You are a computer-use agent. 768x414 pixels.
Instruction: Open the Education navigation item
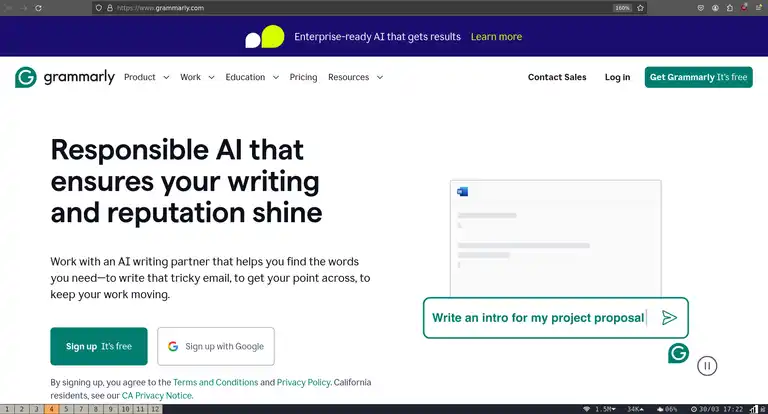click(245, 77)
